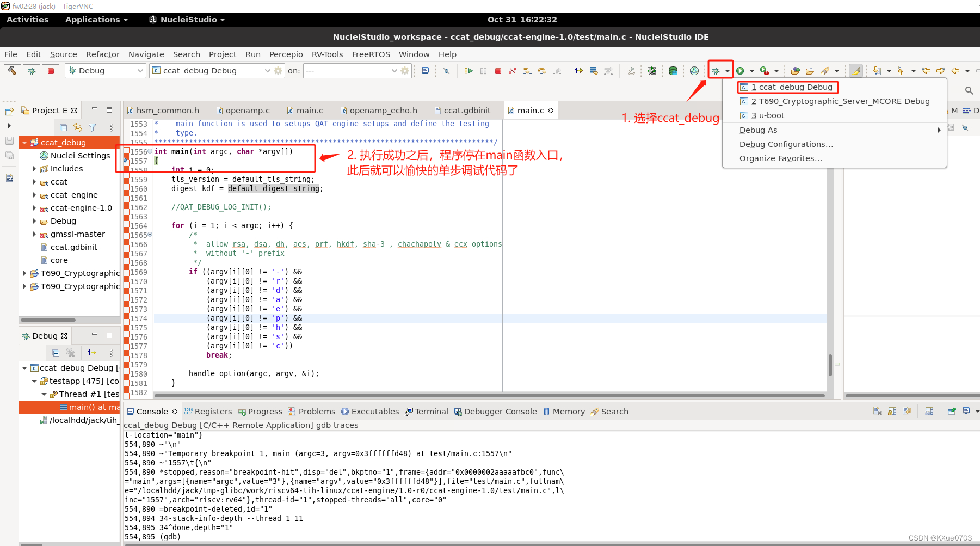Click launch configuration gear next to ccat_debug Debug
The width and height of the screenshot is (980, 546).
coord(279,71)
